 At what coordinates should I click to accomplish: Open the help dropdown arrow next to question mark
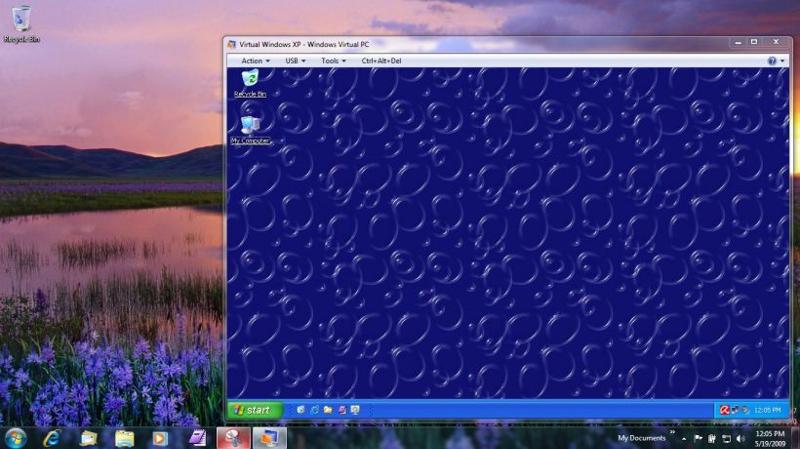782,61
